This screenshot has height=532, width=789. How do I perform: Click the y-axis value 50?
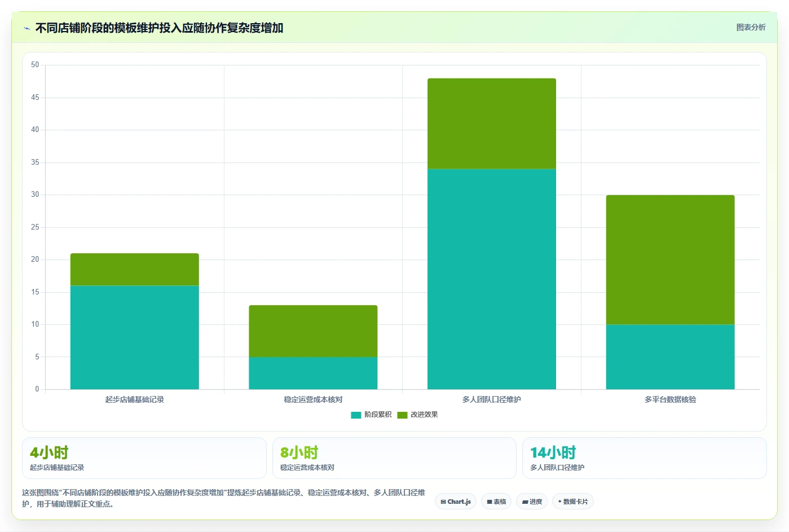coord(35,65)
